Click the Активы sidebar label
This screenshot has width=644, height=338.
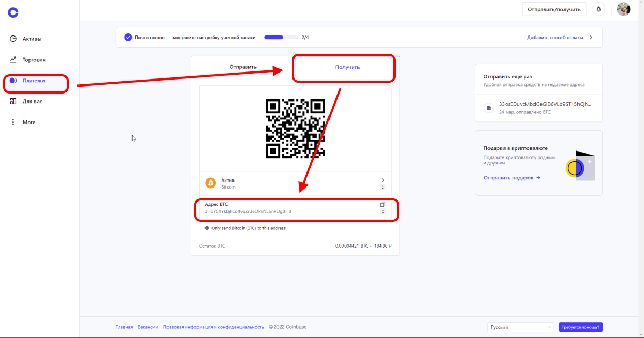click(x=32, y=39)
